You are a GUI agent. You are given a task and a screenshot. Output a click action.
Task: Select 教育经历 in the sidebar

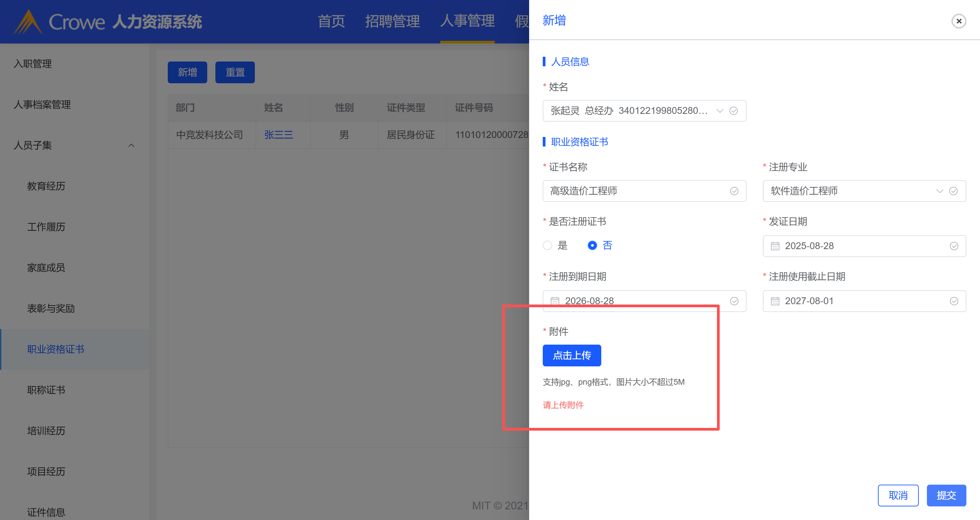click(46, 186)
